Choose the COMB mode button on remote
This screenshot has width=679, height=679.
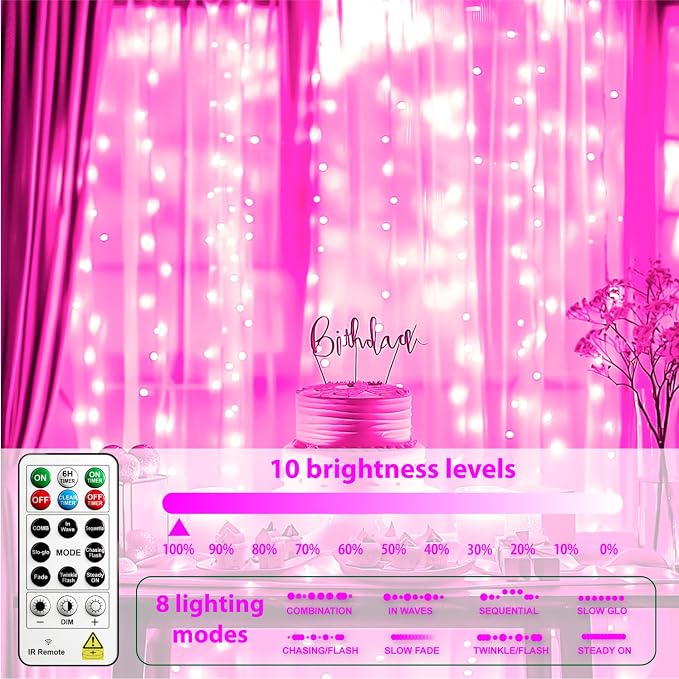click(x=40, y=528)
